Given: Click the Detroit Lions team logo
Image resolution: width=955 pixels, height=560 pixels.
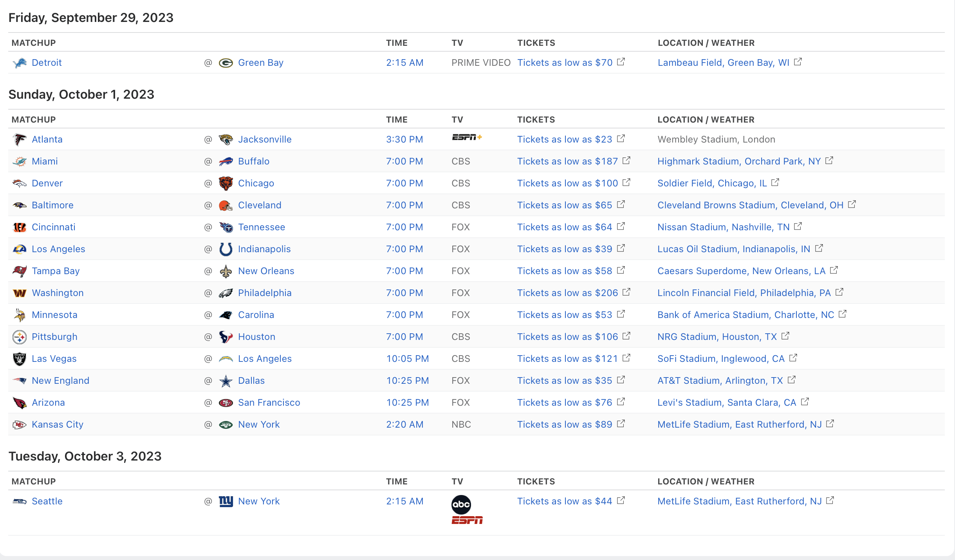Looking at the screenshot, I should pos(20,63).
